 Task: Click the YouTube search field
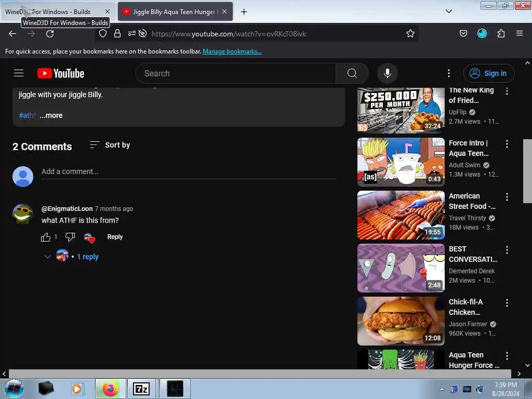[x=235, y=73]
